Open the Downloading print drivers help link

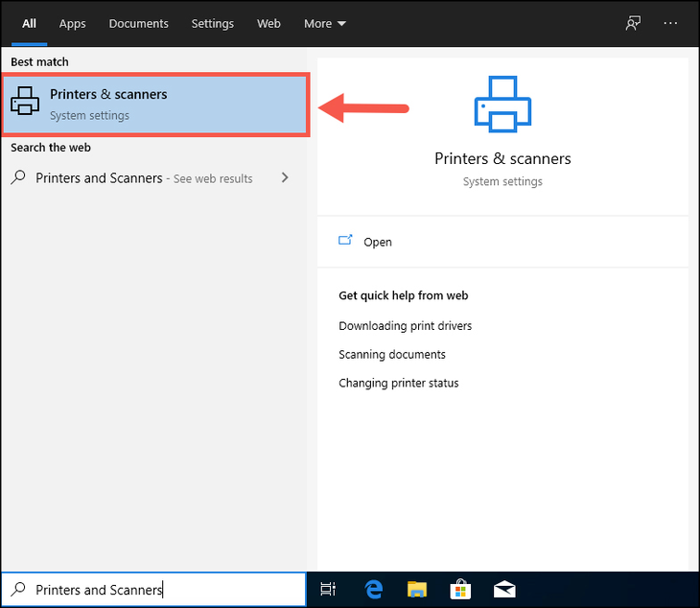(405, 326)
